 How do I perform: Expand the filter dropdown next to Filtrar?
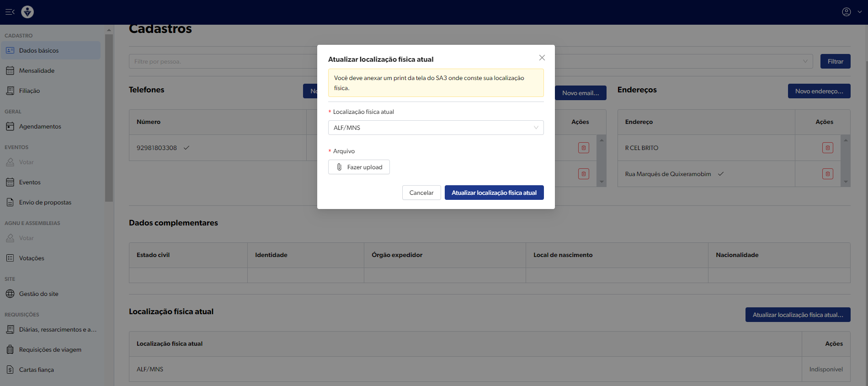pos(805,61)
